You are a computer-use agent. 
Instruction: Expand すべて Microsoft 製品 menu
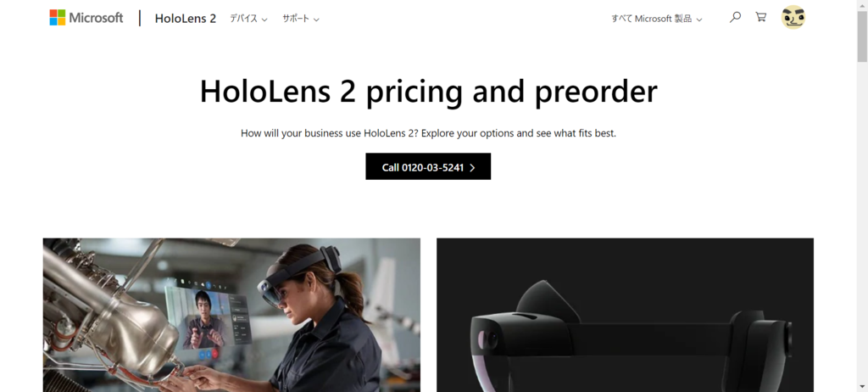click(x=657, y=19)
